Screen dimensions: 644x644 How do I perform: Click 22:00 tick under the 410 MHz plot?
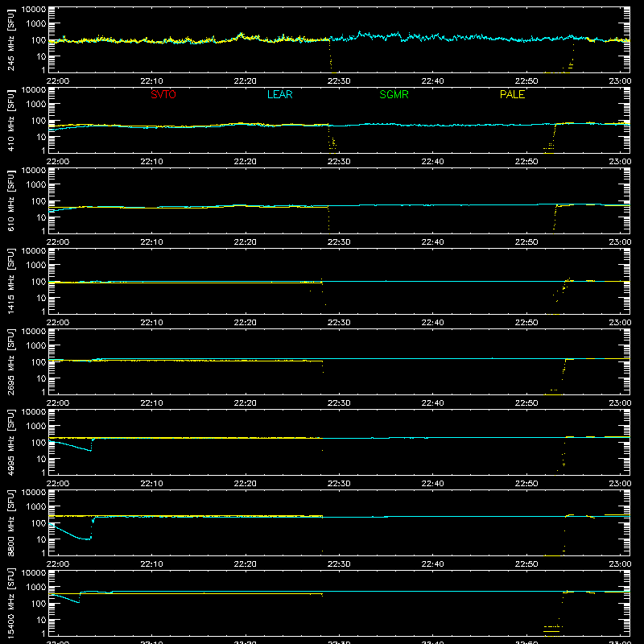(57, 162)
